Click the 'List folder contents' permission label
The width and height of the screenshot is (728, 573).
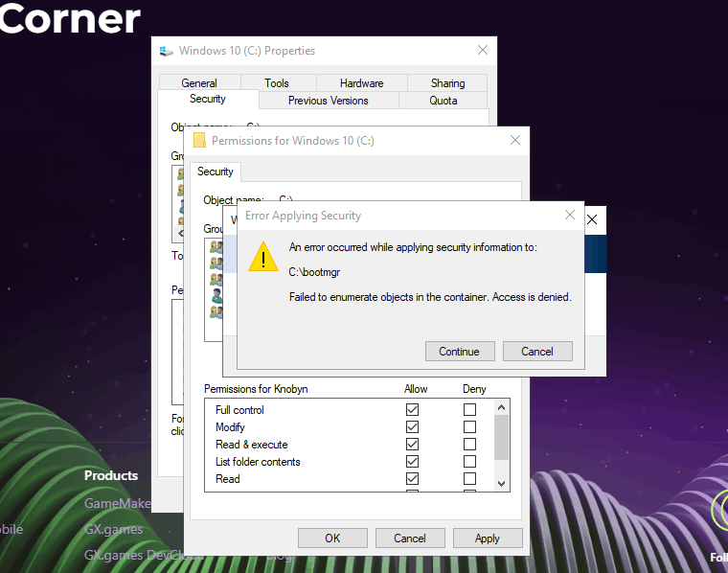click(258, 462)
